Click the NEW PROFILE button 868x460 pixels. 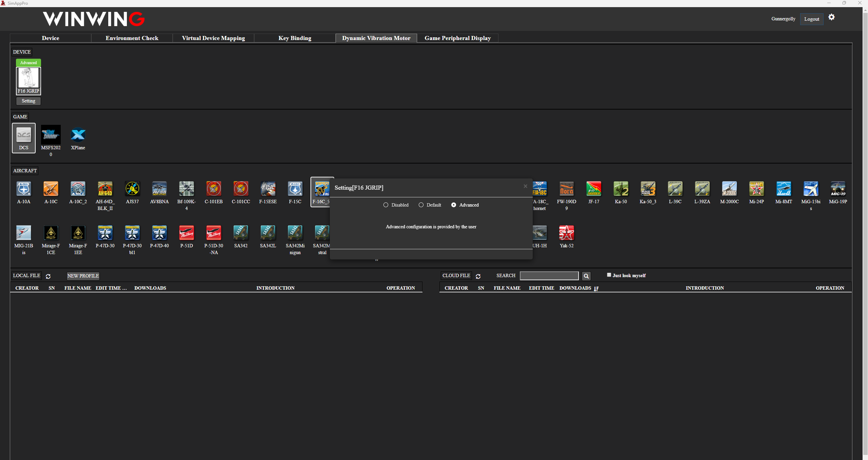point(83,276)
